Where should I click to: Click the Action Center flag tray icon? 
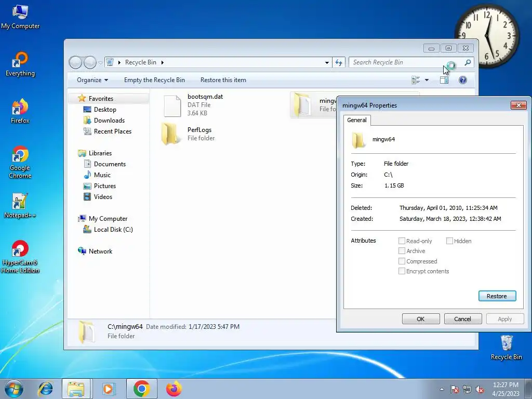(x=455, y=390)
